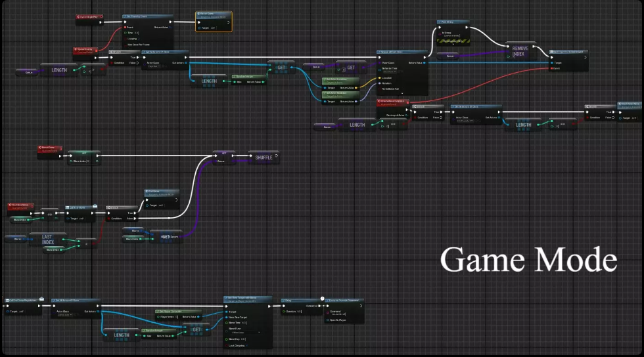Click the Duration field on the Delay node

(300, 311)
